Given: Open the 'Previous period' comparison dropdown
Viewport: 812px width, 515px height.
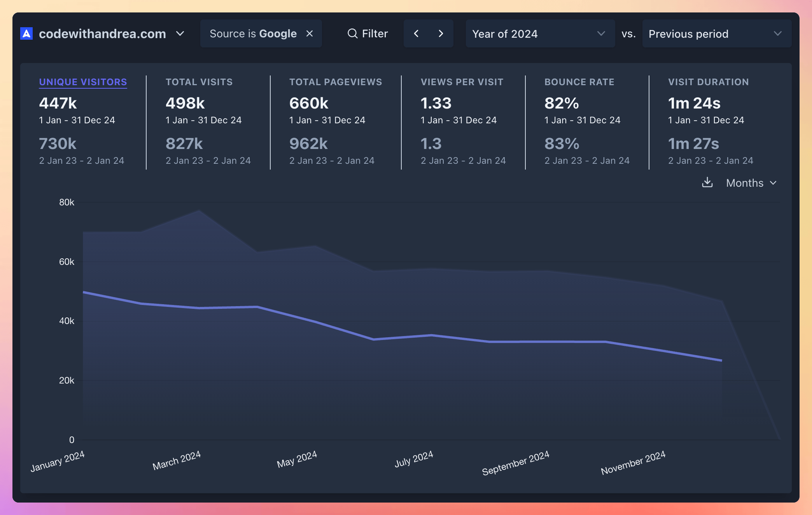Looking at the screenshot, I should [x=717, y=34].
